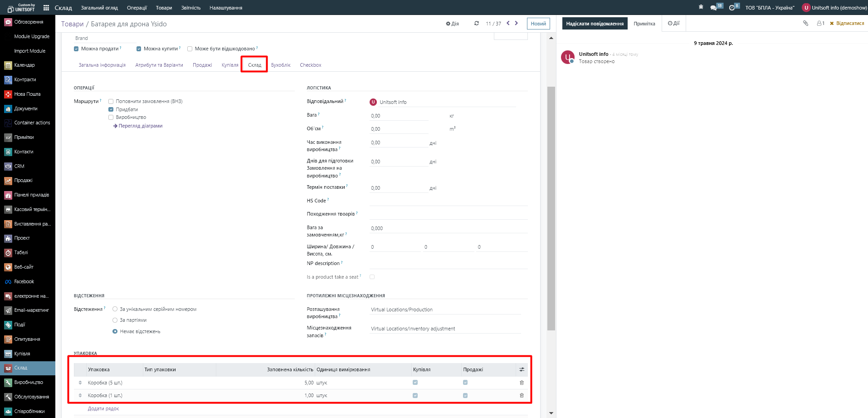Image resolution: width=868 pixels, height=418 pixels.
Task: Go to next record arrow
Action: coord(517,23)
